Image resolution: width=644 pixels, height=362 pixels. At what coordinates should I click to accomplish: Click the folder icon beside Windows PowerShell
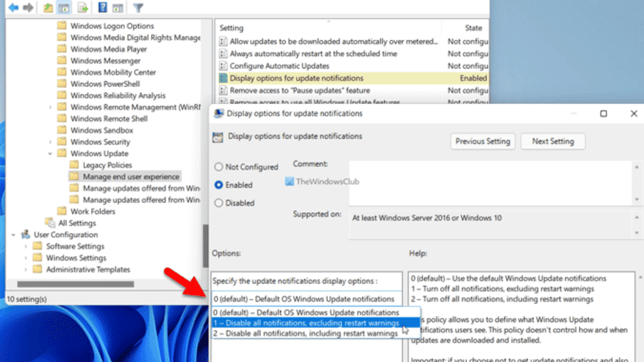coord(62,84)
